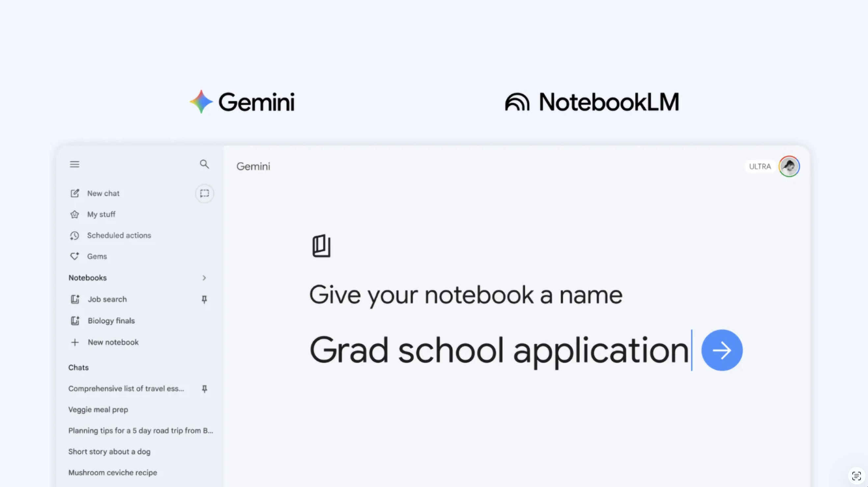Open the Veggie meal prep chat

click(98, 410)
